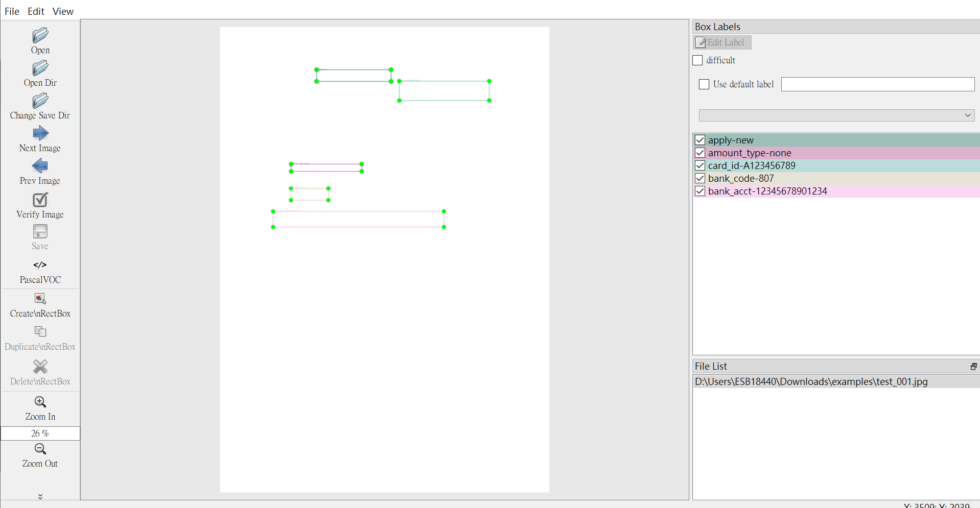
Task: Toggle the difficult checkbox
Action: click(x=697, y=60)
